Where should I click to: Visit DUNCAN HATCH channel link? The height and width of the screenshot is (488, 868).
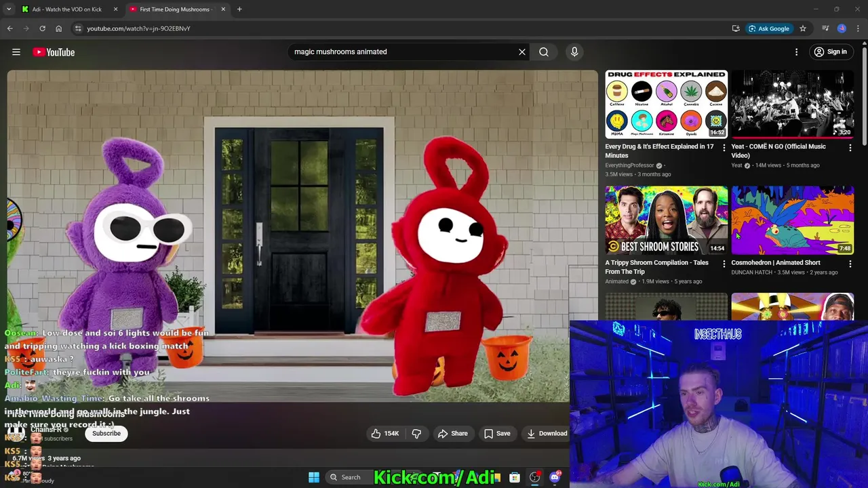[x=751, y=272]
